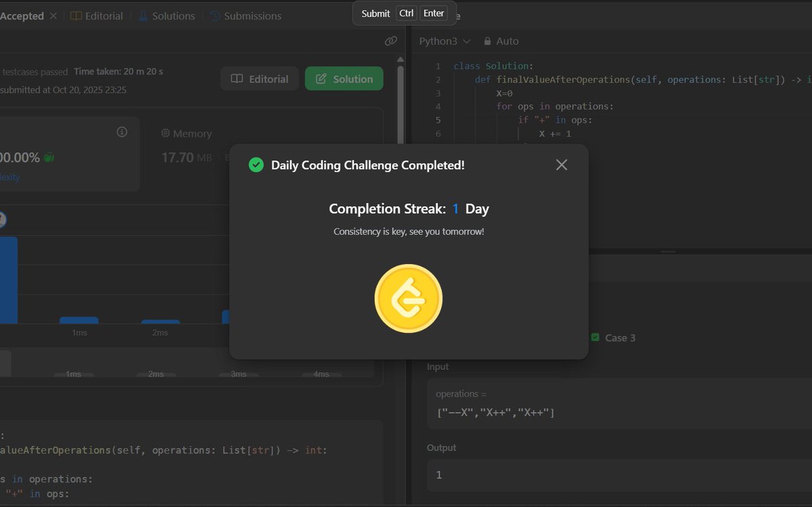Click the Submissions tab history icon
The height and width of the screenshot is (507, 812).
coord(215,16)
